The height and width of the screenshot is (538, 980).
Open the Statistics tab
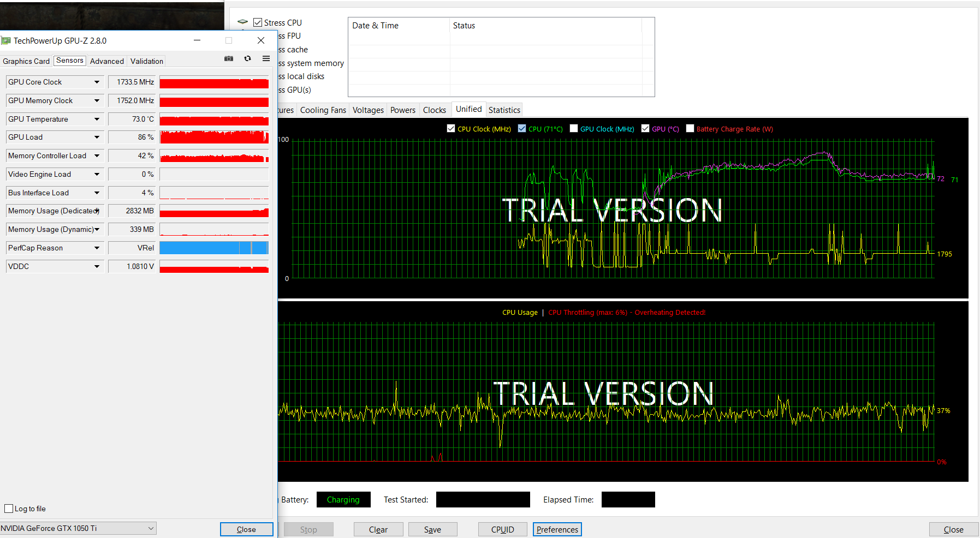click(x=504, y=110)
